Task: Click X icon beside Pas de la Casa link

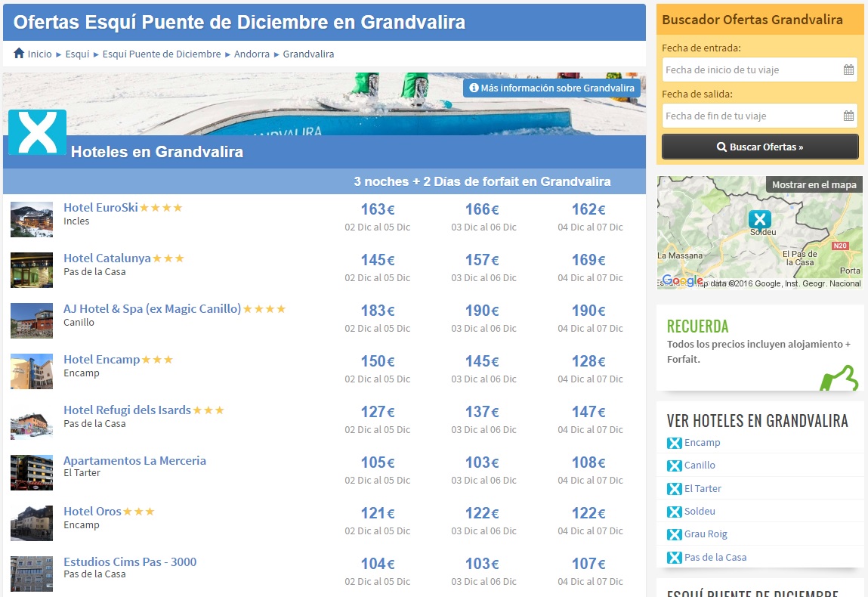Action: pyautogui.click(x=675, y=558)
